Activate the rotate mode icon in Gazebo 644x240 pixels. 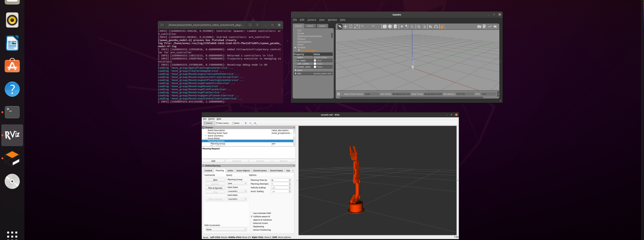(x=351, y=26)
